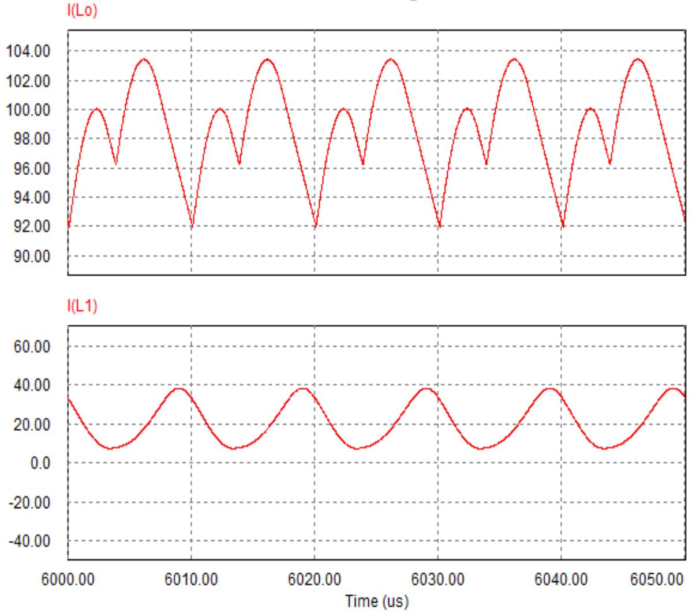Click the -20.00 y-axis value

pos(29,502)
